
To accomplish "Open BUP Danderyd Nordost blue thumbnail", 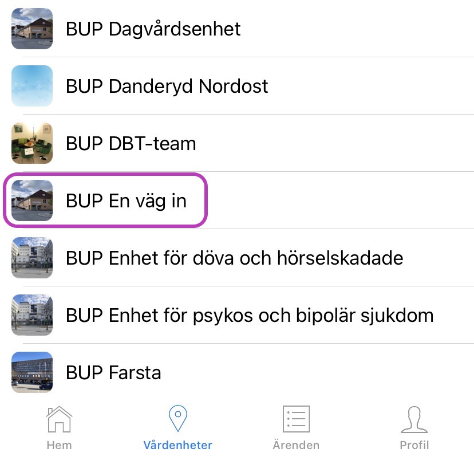I will pyautogui.click(x=32, y=86).
